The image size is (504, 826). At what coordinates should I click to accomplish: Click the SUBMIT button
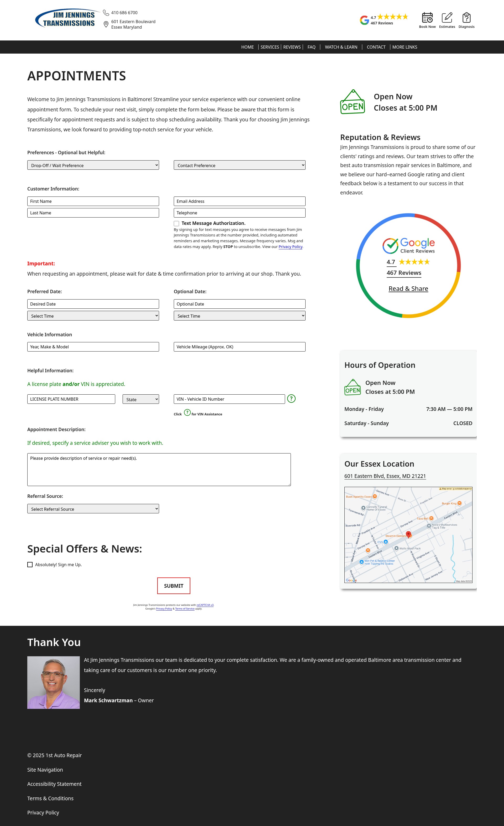(174, 586)
